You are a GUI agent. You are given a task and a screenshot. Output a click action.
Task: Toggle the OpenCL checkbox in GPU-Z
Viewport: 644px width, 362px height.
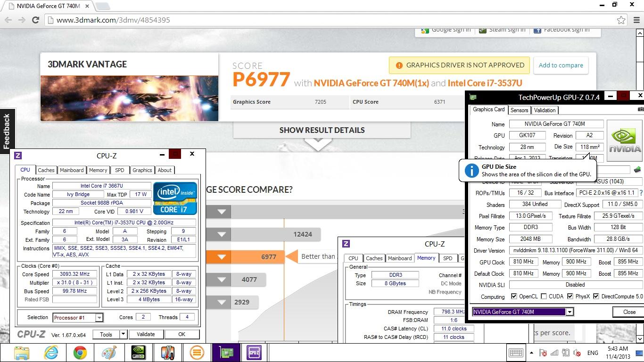pyautogui.click(x=514, y=296)
